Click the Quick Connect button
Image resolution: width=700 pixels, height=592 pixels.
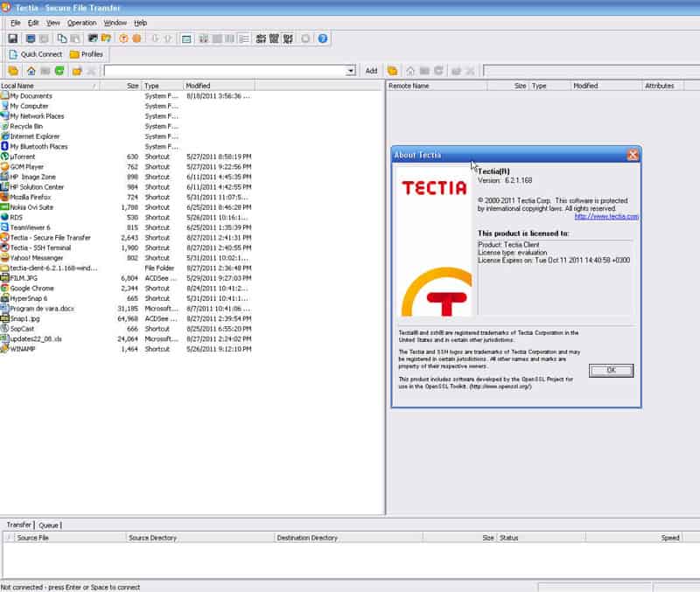[x=35, y=54]
